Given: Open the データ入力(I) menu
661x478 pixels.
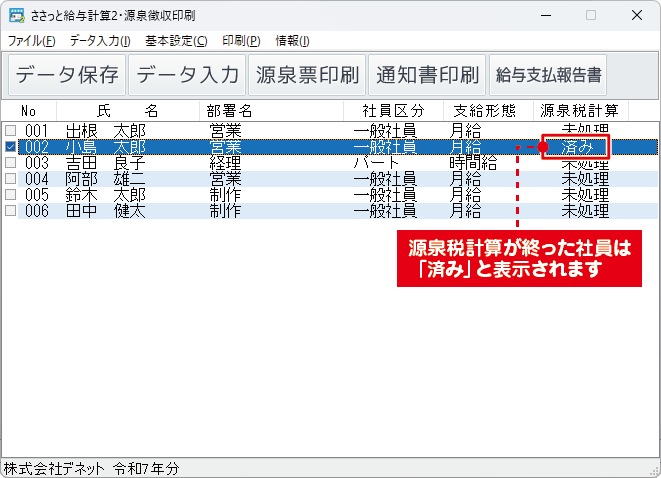Looking at the screenshot, I should pyautogui.click(x=100, y=41).
